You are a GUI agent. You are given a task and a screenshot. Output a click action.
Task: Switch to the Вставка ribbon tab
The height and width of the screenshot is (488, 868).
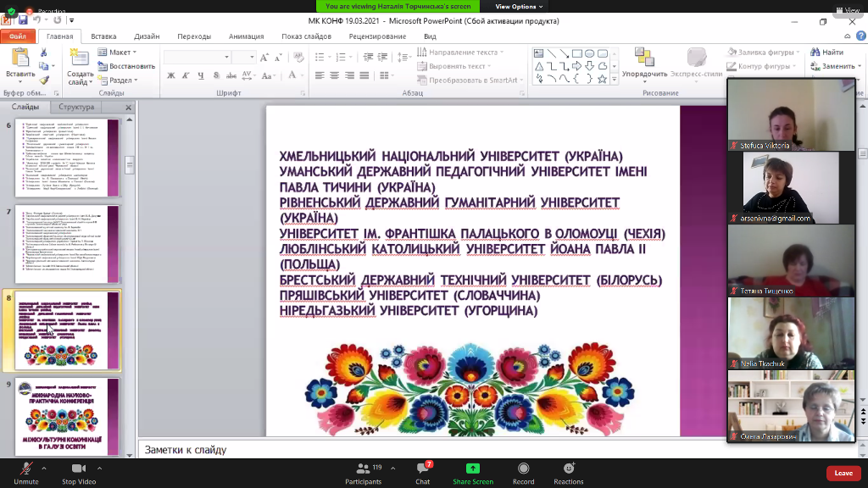click(x=103, y=36)
